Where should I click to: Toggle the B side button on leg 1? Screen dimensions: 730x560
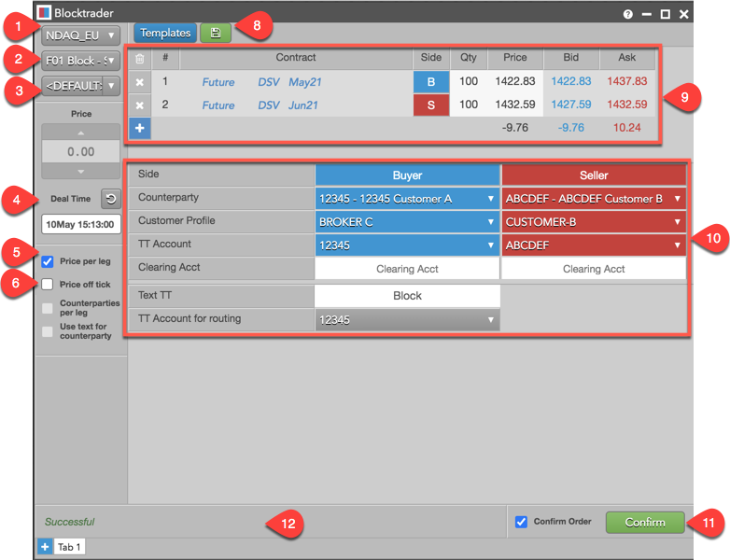coord(431,82)
